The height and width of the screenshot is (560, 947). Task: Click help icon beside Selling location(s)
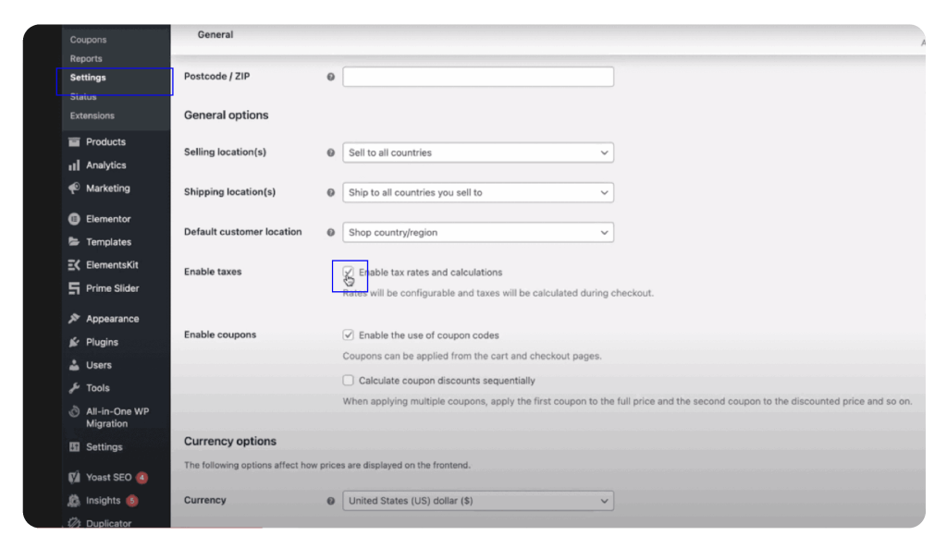point(331,152)
